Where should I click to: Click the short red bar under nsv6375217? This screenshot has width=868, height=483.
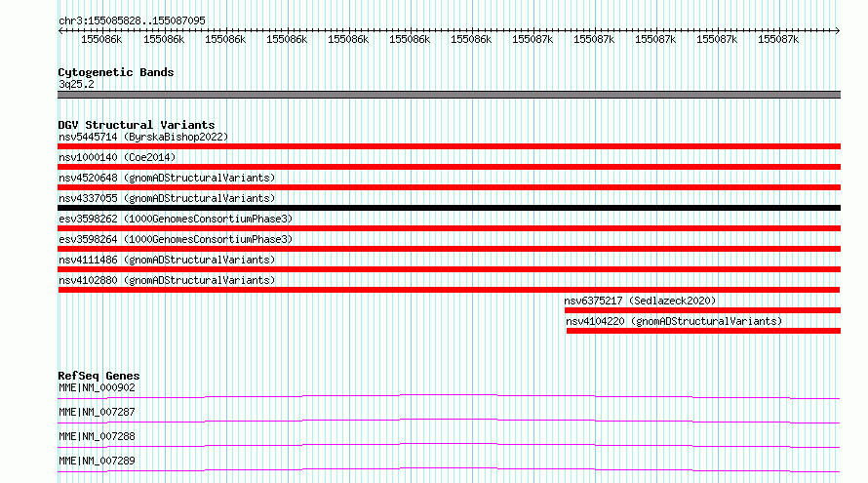[x=702, y=310]
